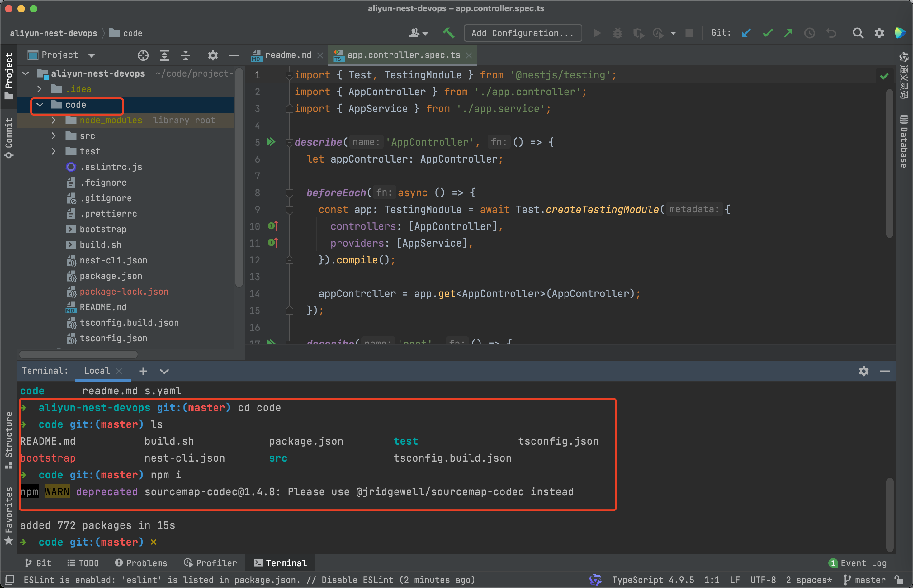
Task: Click Expand All in Project panel
Action: pyautogui.click(x=164, y=55)
